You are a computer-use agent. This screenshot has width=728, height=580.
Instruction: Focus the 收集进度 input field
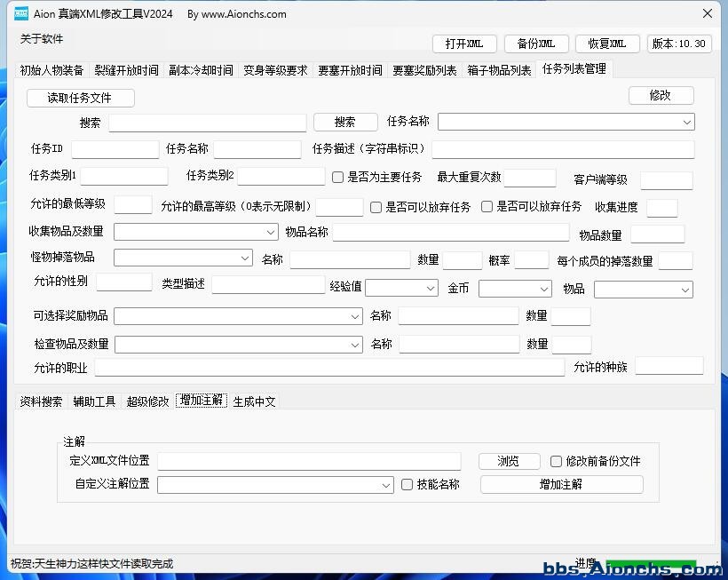662,208
